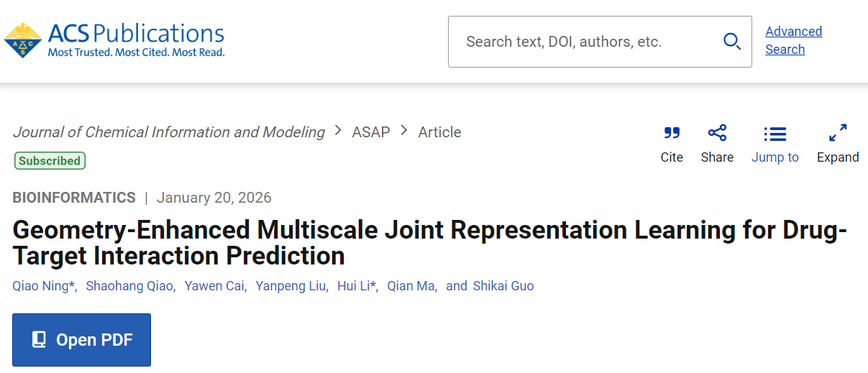
Task: Open author Qiao Ning's profile
Action: pos(40,286)
